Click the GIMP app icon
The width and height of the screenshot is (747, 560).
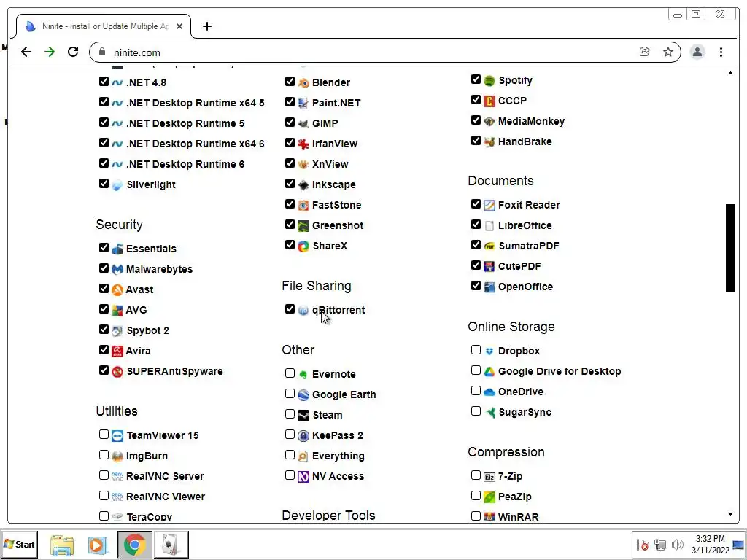pos(303,124)
